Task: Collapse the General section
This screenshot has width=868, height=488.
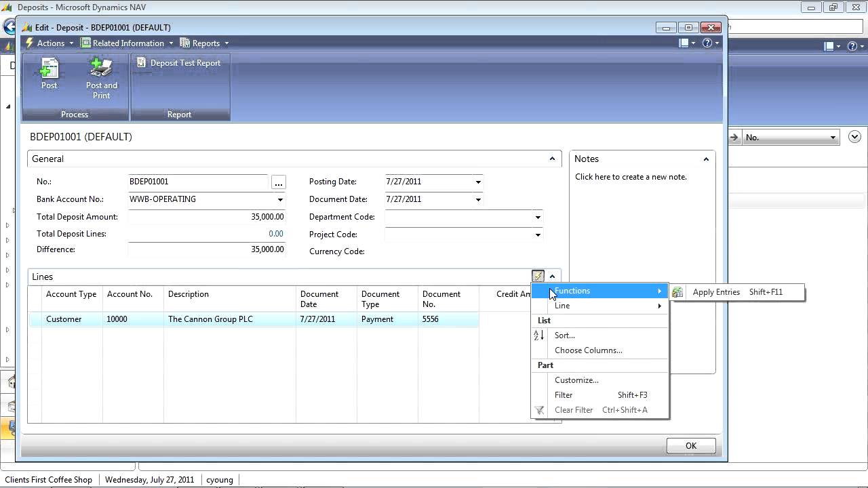Action: 552,159
